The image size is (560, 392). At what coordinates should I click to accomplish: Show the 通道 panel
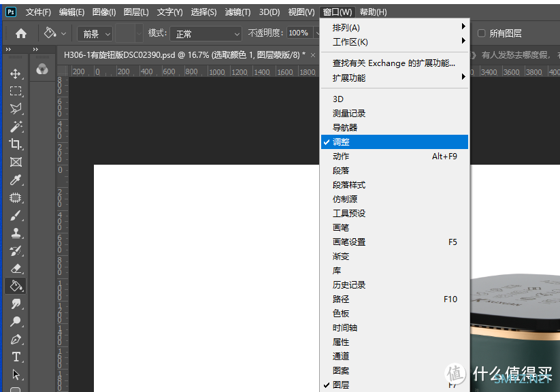pyautogui.click(x=394, y=356)
